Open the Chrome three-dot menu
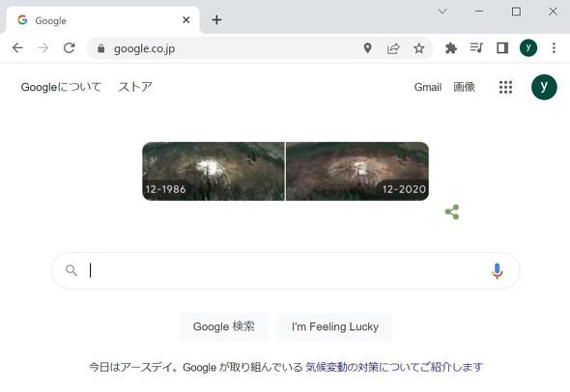 (x=554, y=48)
